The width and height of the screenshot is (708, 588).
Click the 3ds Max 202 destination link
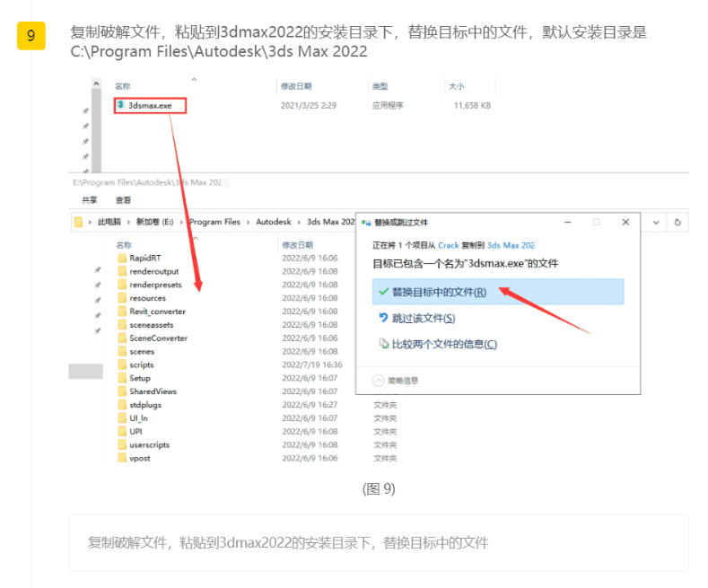pos(511,245)
